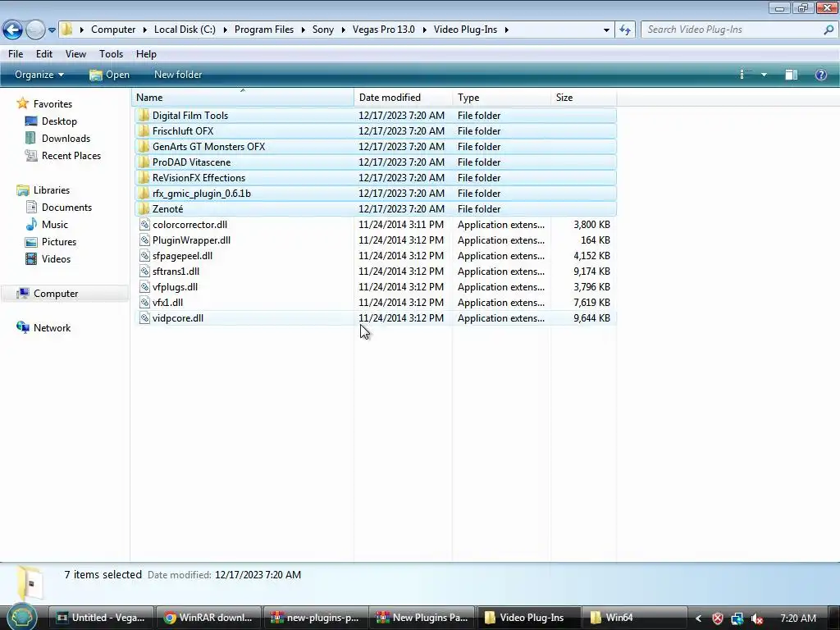Open the View menu
This screenshot has height=630, width=840.
(75, 54)
